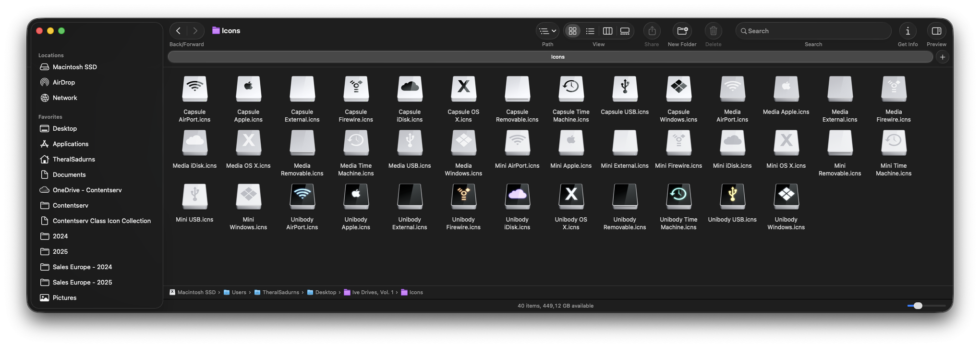Viewport: 980px width, 348px height.
Task: Create a new folder via toolbar icon
Action: (x=682, y=31)
